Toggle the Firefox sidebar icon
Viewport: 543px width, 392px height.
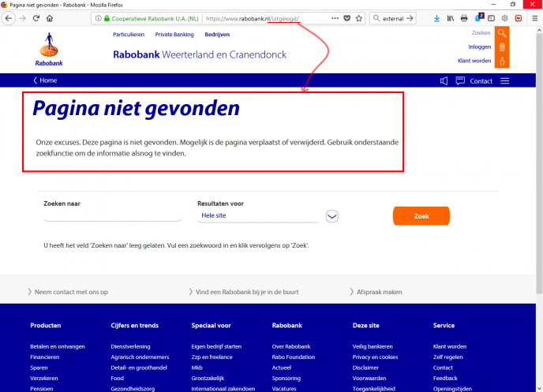point(491,18)
